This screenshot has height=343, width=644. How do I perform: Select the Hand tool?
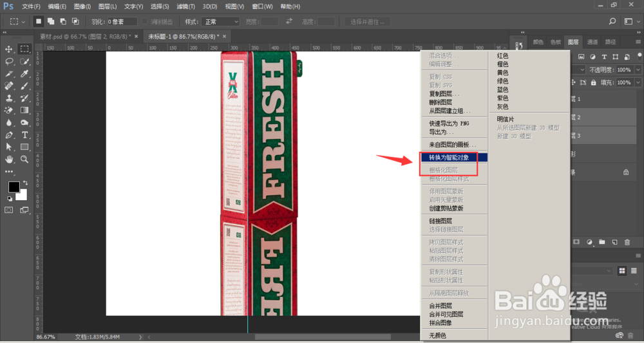8,159
